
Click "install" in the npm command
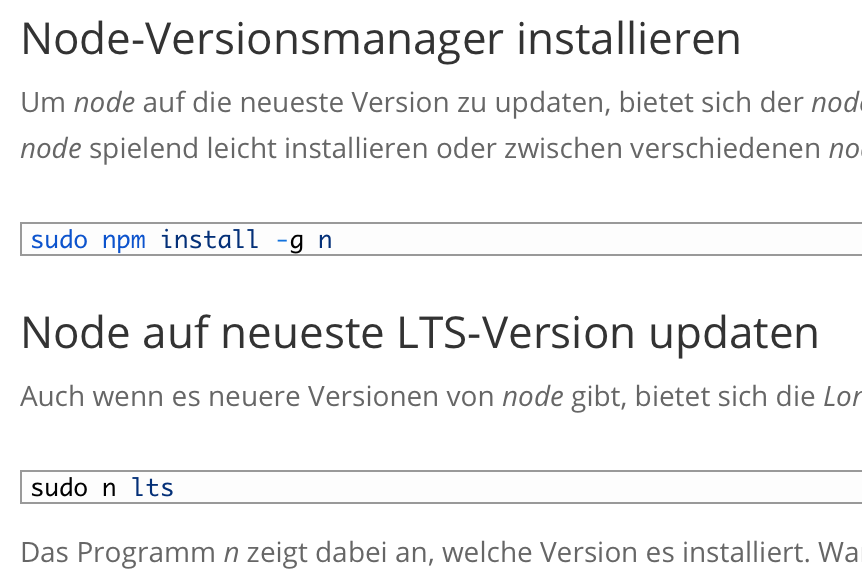click(209, 240)
